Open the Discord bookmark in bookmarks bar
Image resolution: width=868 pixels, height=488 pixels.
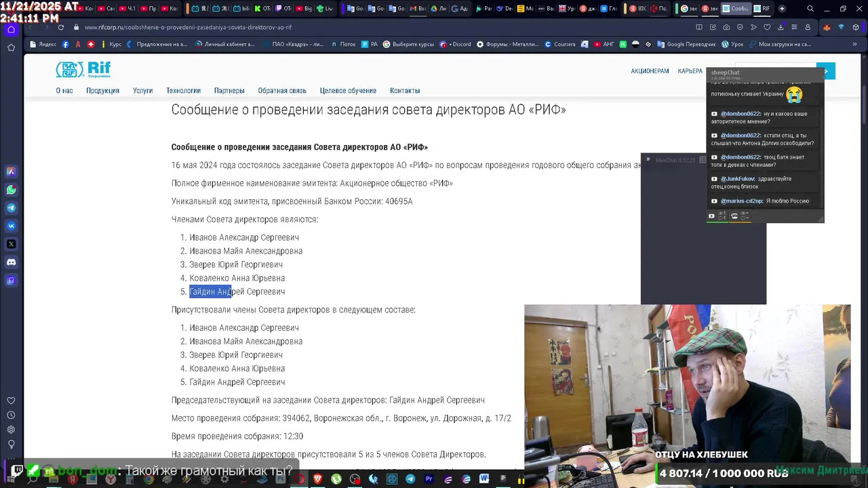(x=455, y=44)
